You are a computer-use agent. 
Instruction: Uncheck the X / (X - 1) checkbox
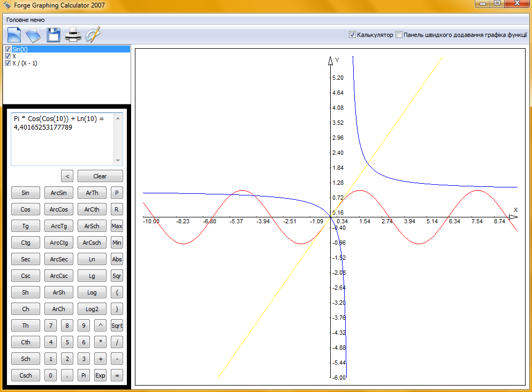pyautogui.click(x=8, y=63)
